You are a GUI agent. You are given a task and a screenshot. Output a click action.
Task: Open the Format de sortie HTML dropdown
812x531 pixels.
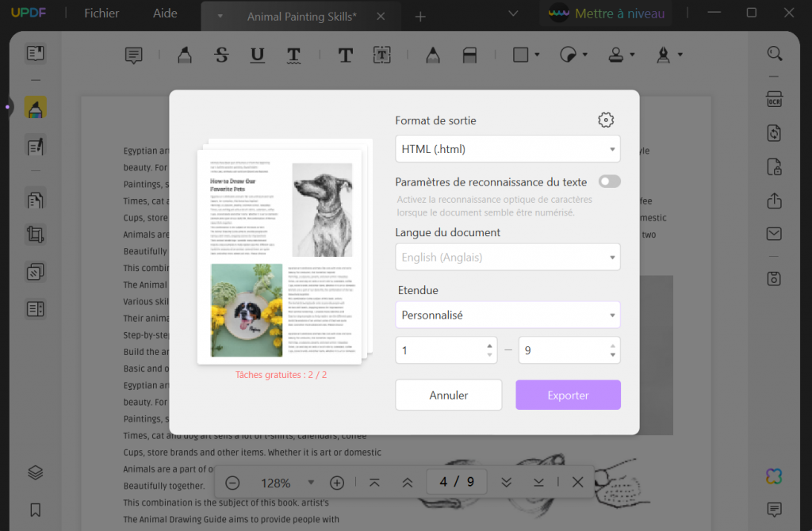(x=507, y=149)
